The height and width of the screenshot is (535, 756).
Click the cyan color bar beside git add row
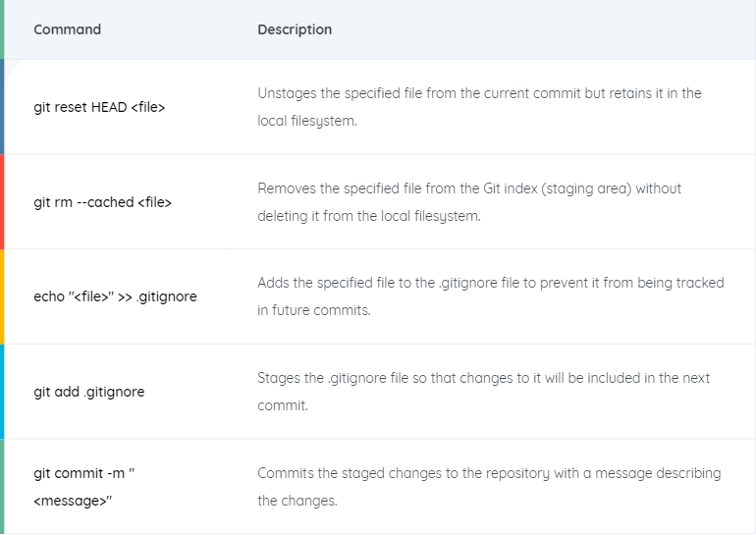[x=2, y=392]
